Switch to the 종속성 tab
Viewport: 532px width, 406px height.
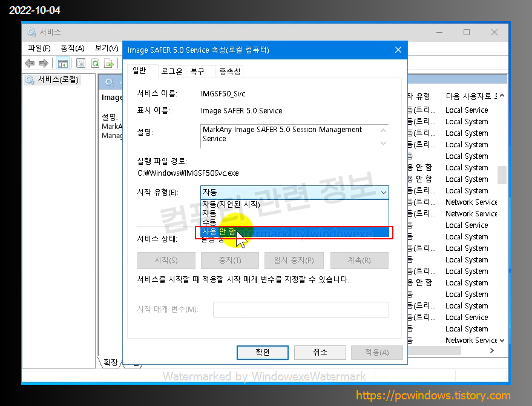click(x=230, y=72)
